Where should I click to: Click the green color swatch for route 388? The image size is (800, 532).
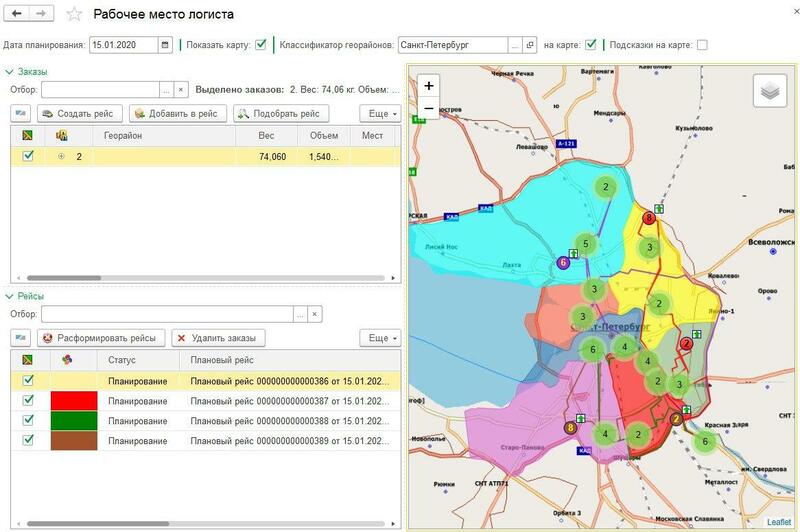pos(73,421)
